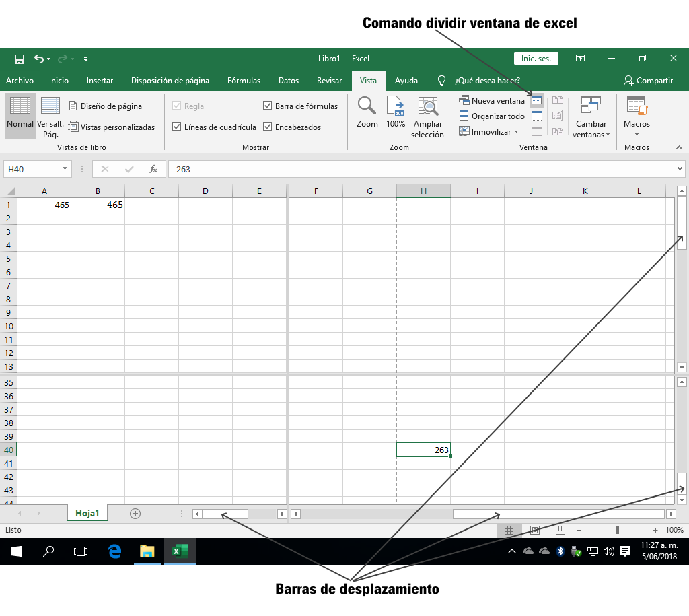Viewport: 689px width, 616px height.
Task: Click the Excel icon on the taskbar
Action: 180,551
